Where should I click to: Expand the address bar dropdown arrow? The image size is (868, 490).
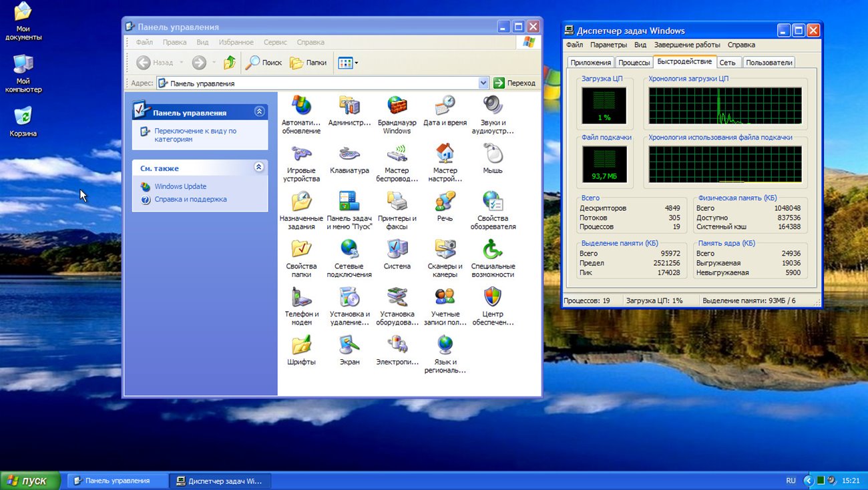click(484, 83)
